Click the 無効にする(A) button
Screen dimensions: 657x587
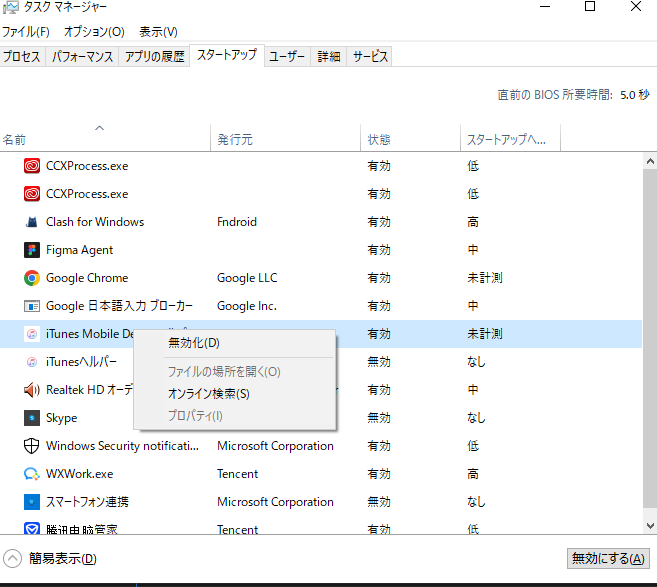tap(608, 558)
